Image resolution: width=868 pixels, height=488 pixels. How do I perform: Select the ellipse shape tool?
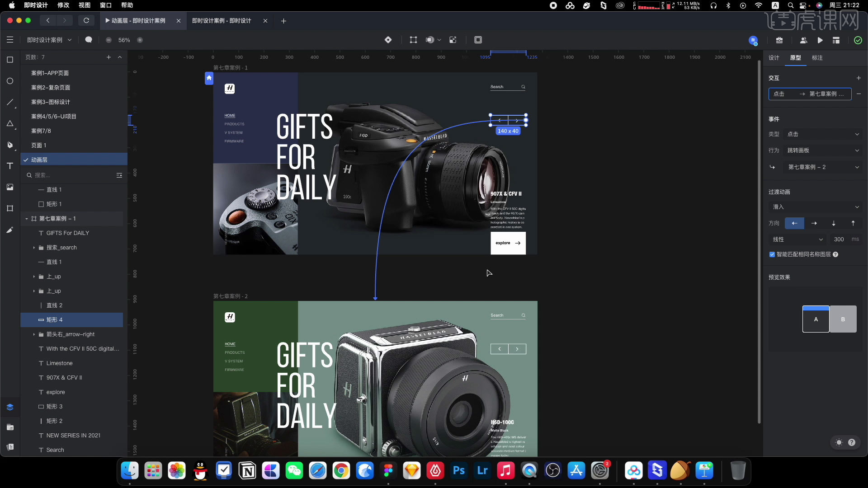[x=10, y=81]
